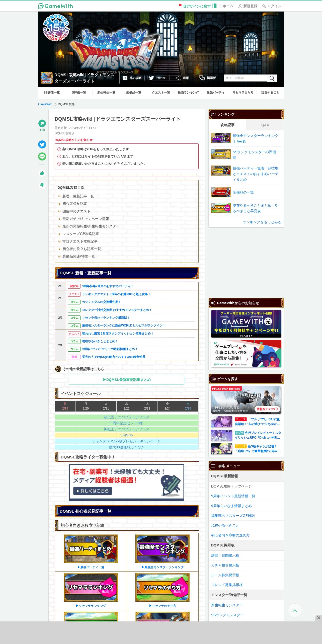Click 新規登録 person icon link
This screenshot has height=644, width=322.
[248, 6]
